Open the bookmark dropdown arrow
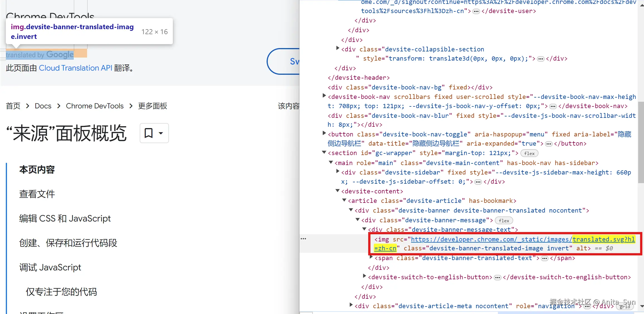Screen dimensions: 644x314 [x=161, y=133]
